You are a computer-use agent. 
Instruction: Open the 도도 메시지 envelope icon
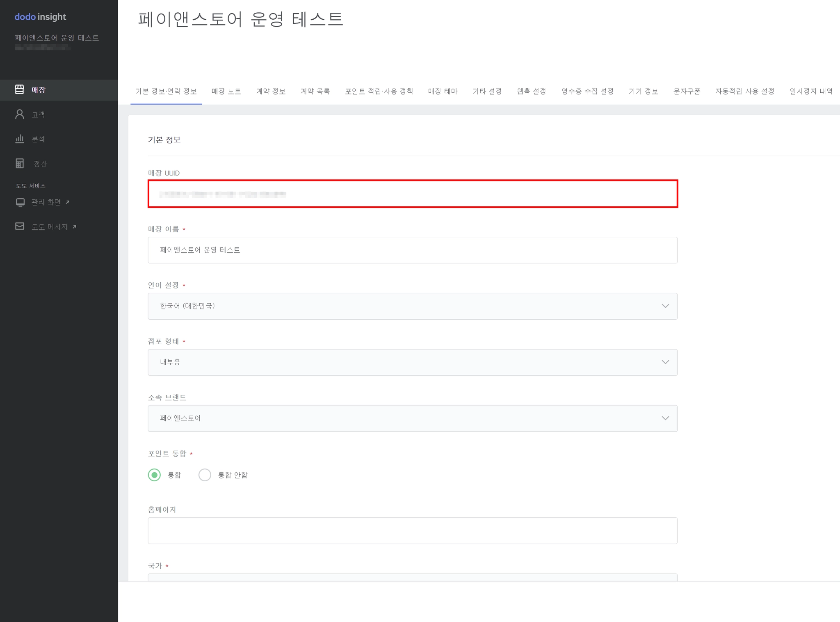(19, 226)
